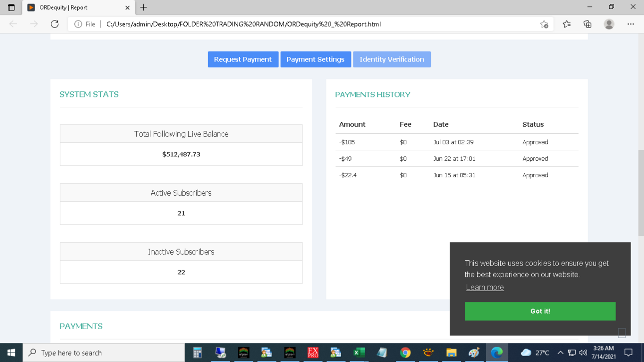Add this page to favorites star
This screenshot has width=644, height=362.
(x=544, y=24)
